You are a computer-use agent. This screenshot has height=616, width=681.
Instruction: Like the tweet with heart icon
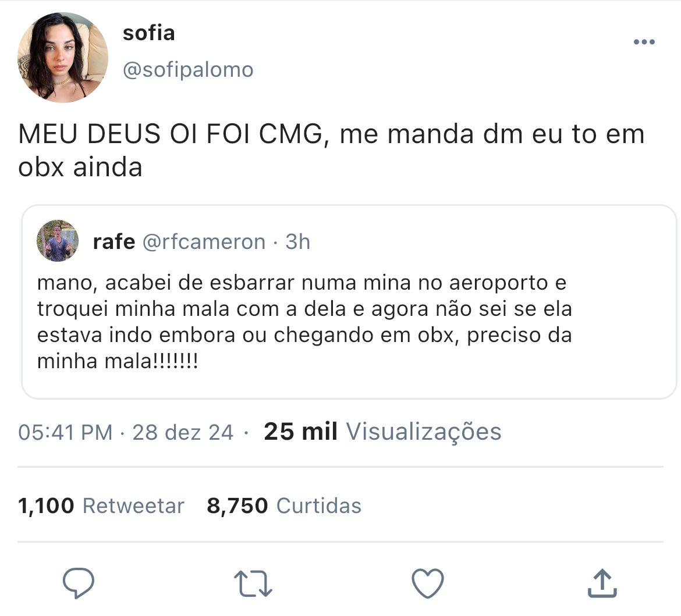(x=428, y=583)
